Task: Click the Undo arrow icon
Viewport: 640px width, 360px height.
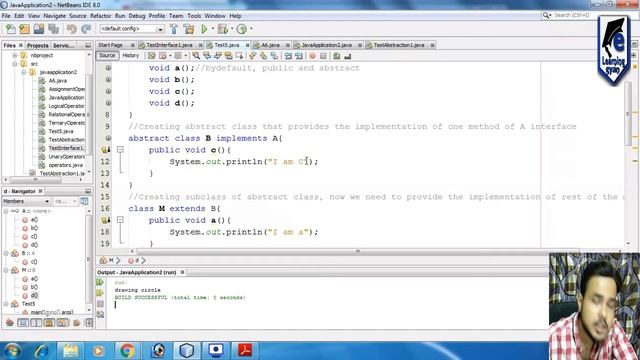Action: pyautogui.click(x=72, y=29)
